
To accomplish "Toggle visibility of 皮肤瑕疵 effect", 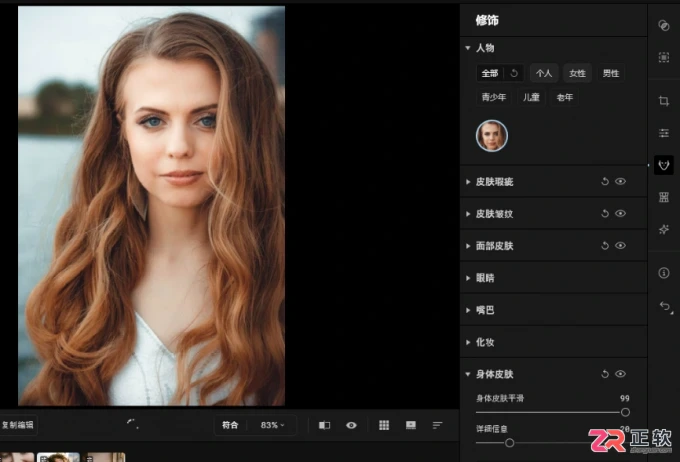I will (620, 181).
